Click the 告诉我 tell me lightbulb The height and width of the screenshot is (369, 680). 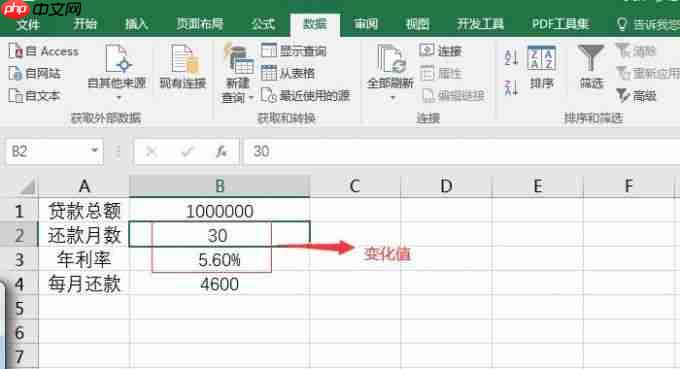click(x=622, y=24)
